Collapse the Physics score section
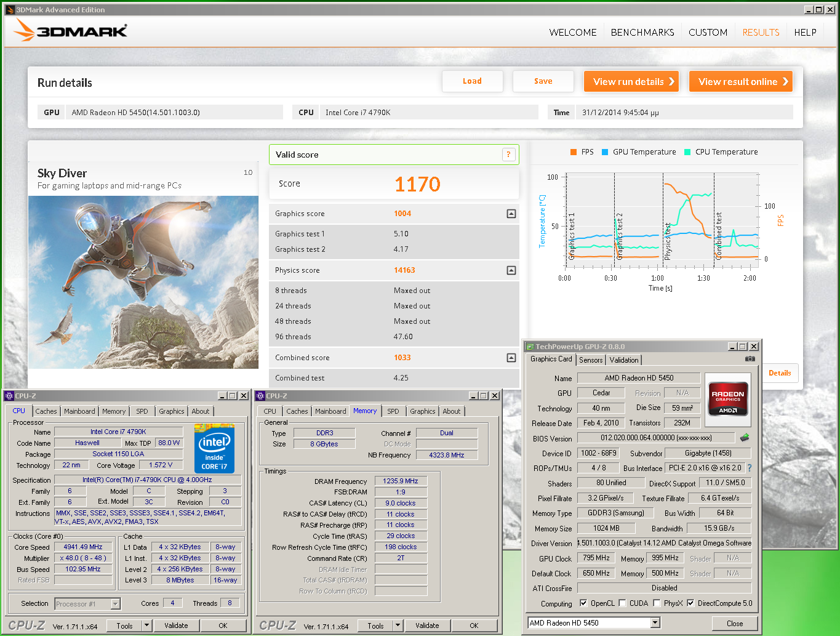840x636 pixels. tap(511, 270)
